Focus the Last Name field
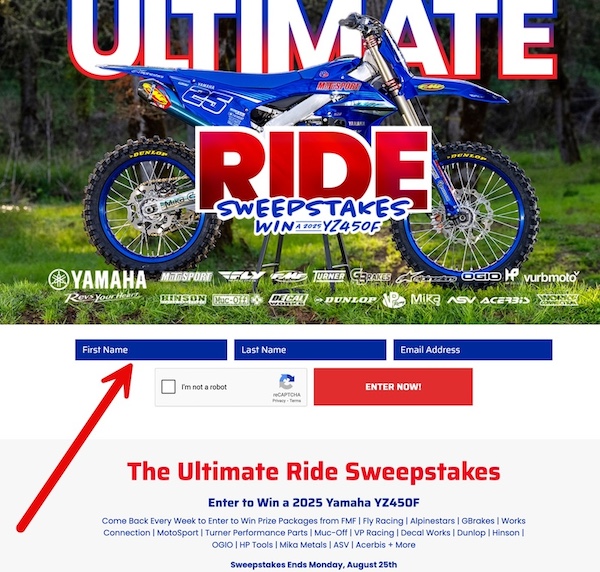Viewport: 600px width, 572px height. tap(310, 350)
